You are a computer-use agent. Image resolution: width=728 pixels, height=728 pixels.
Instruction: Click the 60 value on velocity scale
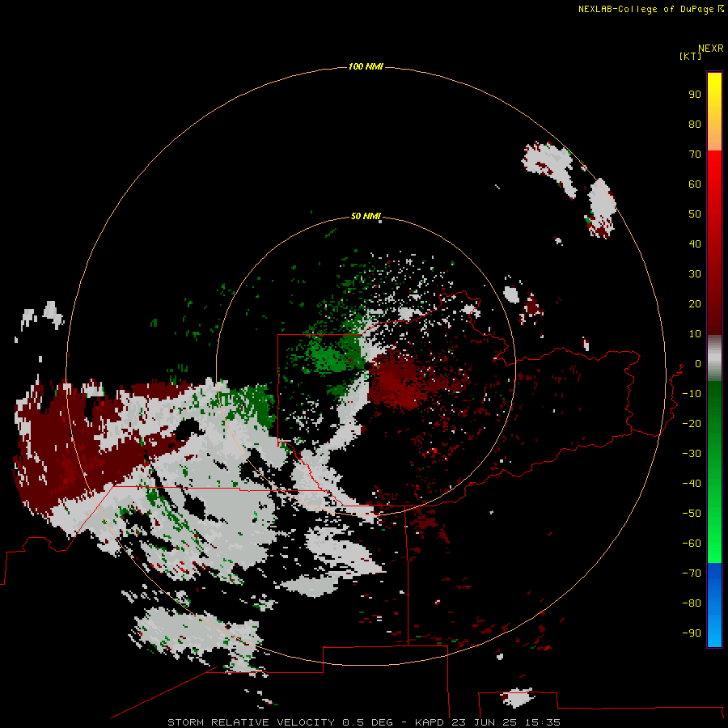695,184
